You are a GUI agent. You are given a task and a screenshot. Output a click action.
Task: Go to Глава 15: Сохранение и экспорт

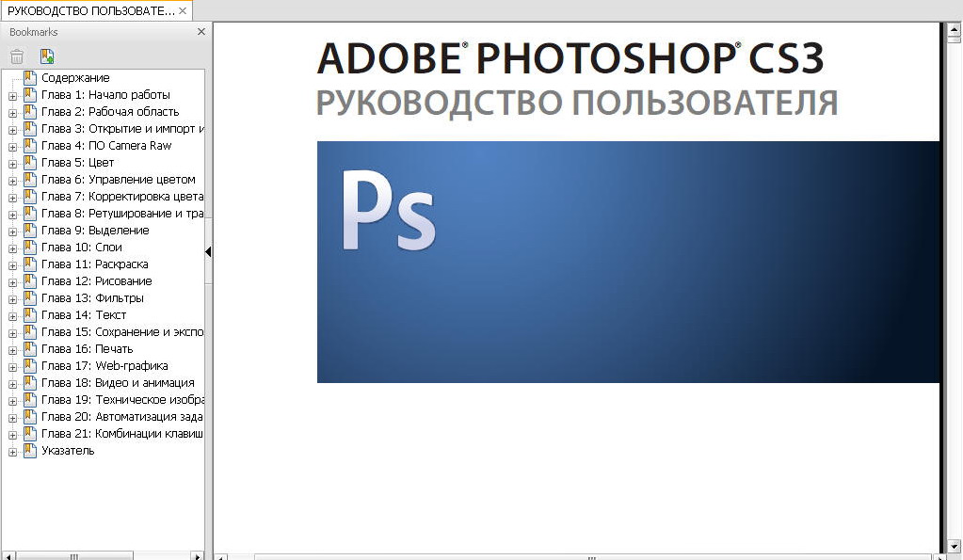click(122, 332)
